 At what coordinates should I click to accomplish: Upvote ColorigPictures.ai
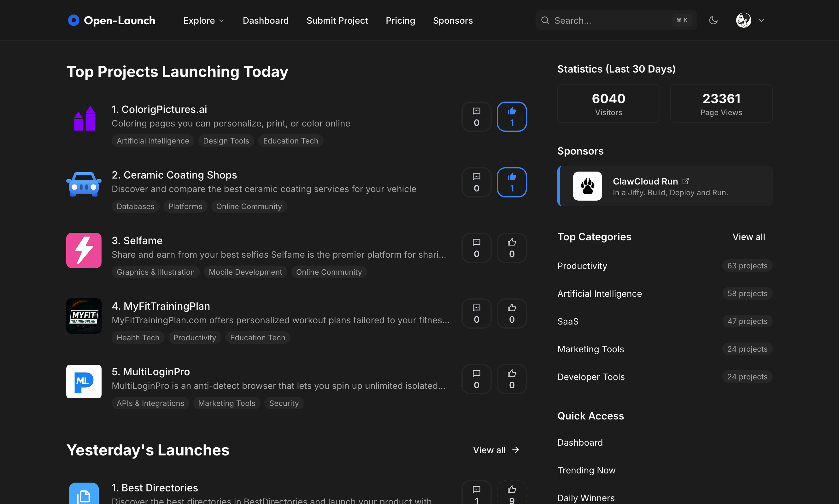coord(512,116)
